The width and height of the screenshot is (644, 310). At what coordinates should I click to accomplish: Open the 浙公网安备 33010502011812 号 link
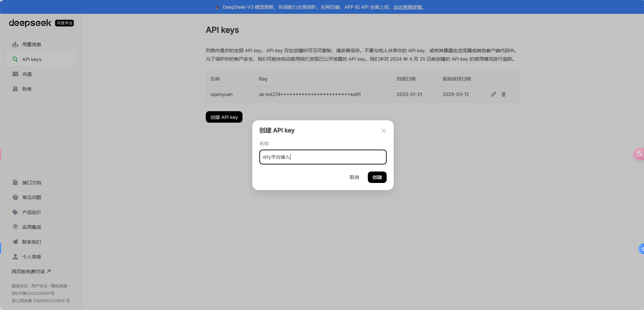(41, 301)
